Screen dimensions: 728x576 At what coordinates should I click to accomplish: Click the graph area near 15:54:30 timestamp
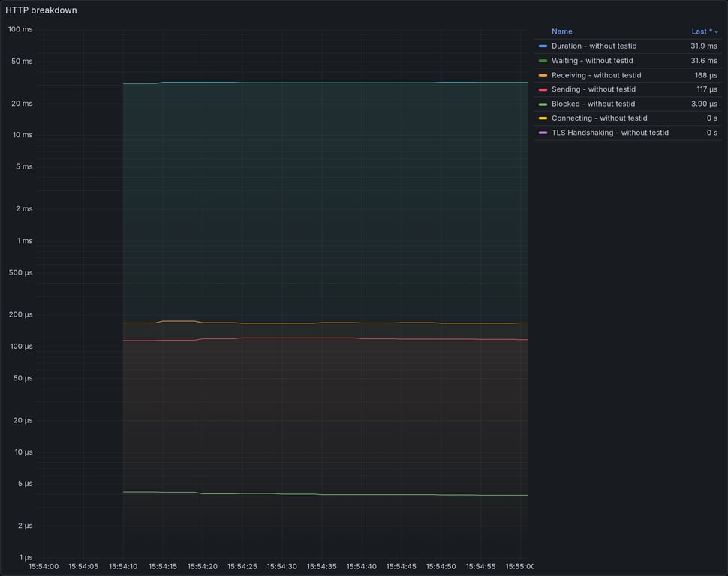(x=281, y=300)
